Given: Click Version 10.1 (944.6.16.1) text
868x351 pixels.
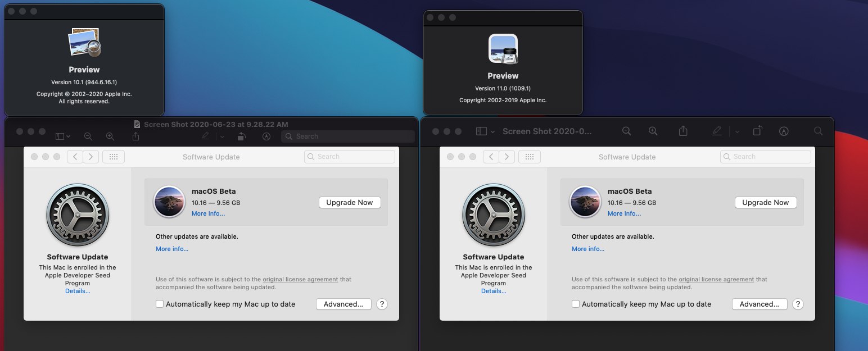Looking at the screenshot, I should pos(84,82).
